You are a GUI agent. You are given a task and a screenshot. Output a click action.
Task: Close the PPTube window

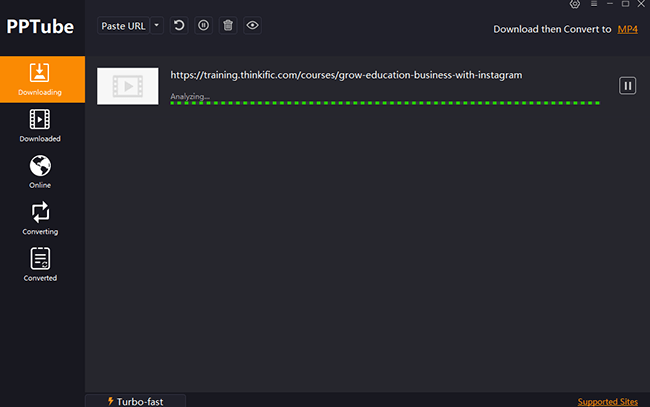(x=641, y=4)
